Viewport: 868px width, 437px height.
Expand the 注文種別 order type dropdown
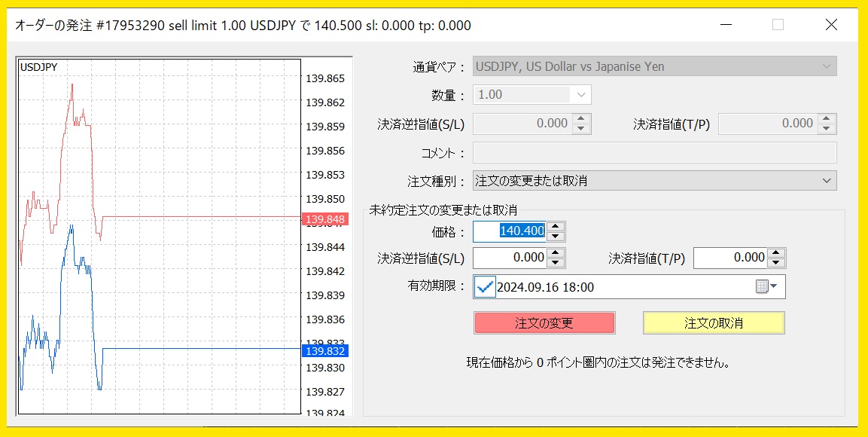click(827, 181)
